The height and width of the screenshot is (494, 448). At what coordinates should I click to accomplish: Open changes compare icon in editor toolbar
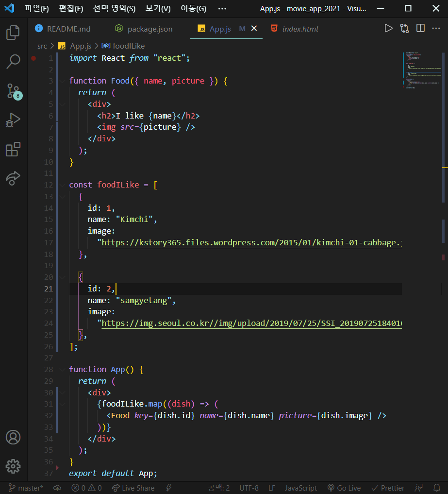pos(404,28)
